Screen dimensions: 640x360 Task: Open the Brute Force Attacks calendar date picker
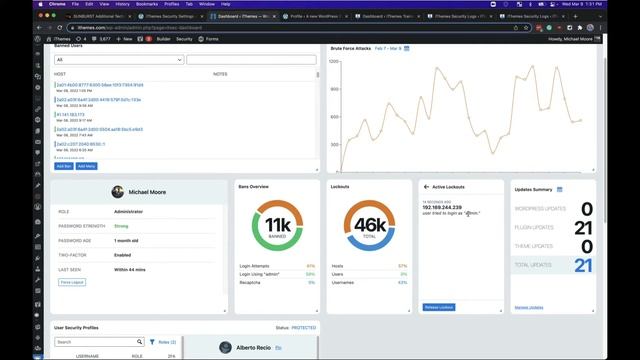coord(407,48)
